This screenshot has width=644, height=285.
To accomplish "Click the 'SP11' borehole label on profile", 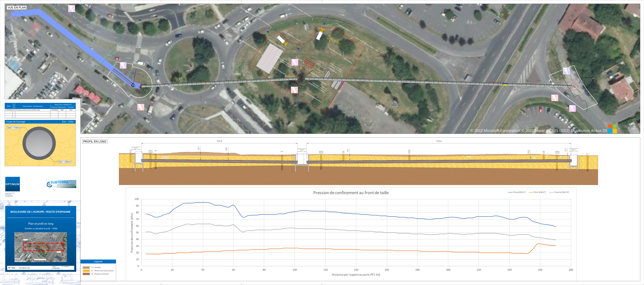I will [282, 152].
